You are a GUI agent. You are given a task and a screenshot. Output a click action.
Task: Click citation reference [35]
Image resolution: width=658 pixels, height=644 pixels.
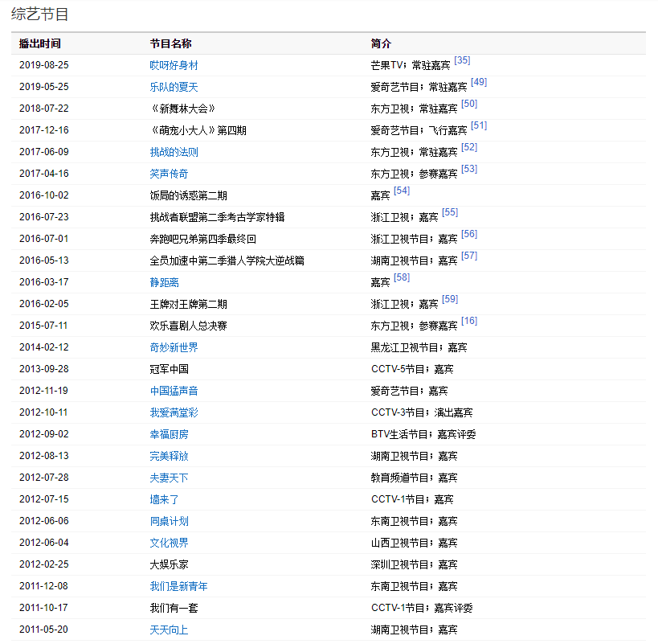point(462,60)
